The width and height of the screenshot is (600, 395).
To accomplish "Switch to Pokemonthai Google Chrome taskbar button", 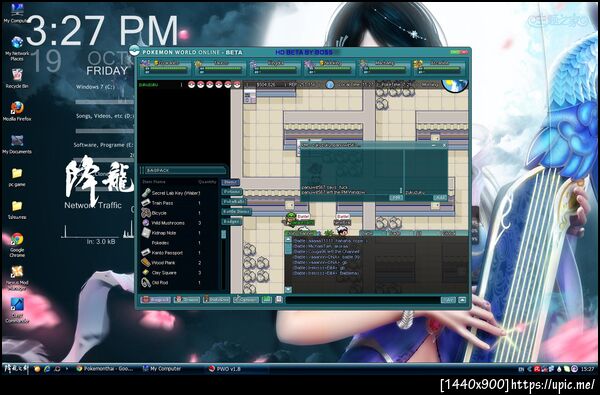I will [x=105, y=369].
